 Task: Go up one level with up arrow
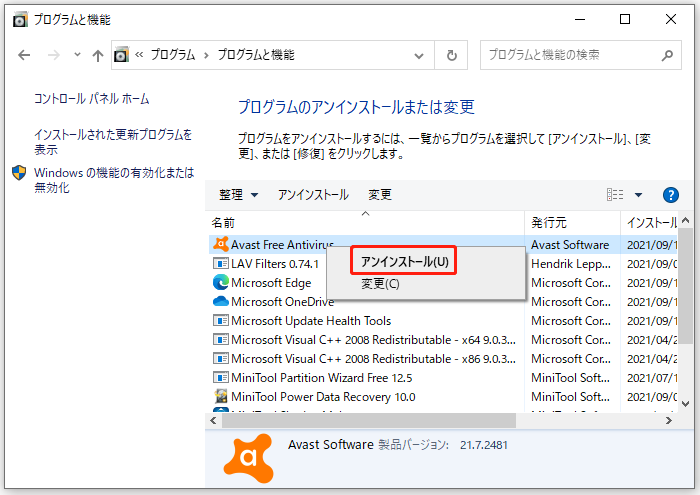[98, 55]
